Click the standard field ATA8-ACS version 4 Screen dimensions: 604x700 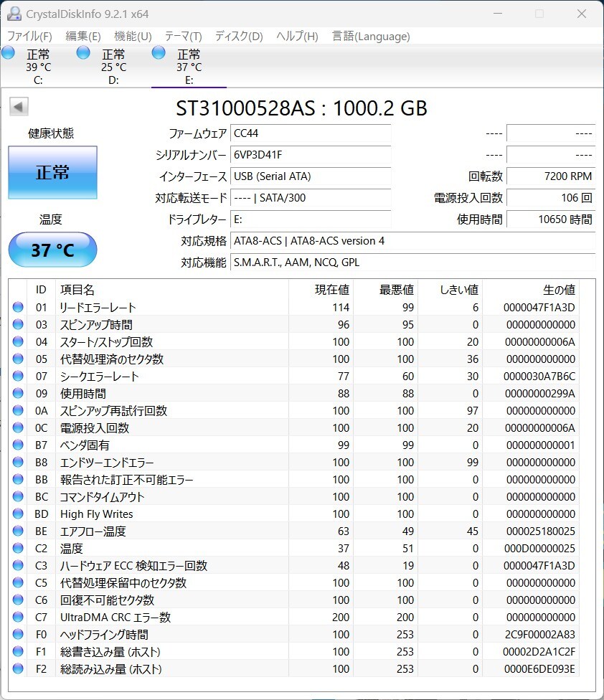click(x=413, y=241)
